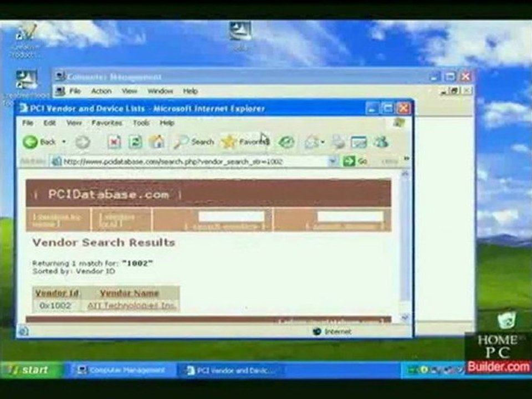Click the Computer Management menu bar console icon
The height and width of the screenshot is (399, 532).
(60, 91)
